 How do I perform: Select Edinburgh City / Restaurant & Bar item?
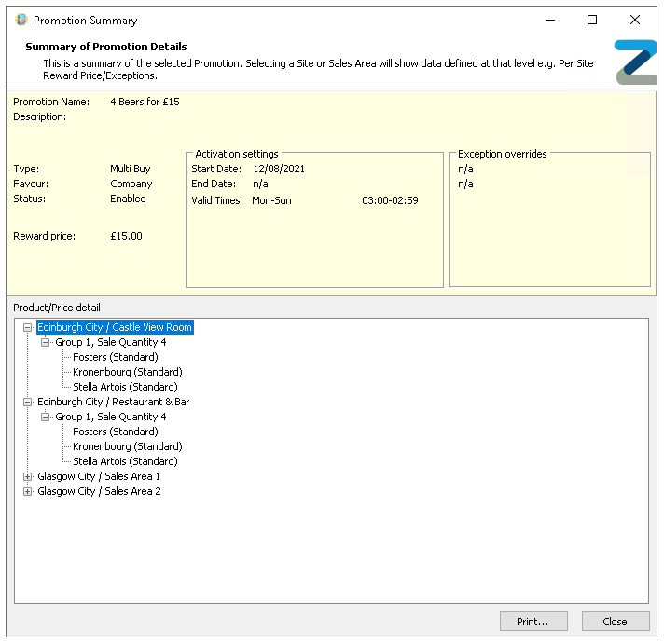[113, 402]
